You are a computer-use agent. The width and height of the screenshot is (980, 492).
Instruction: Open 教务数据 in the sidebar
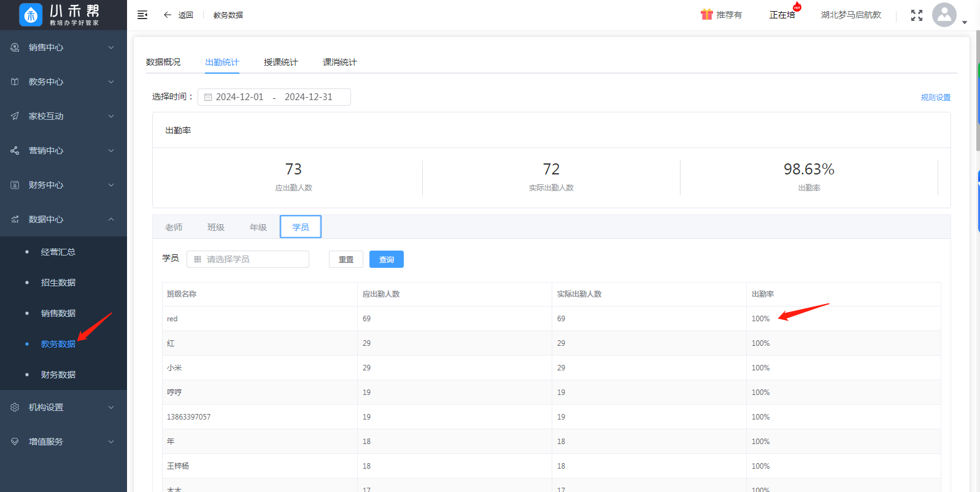(x=58, y=344)
